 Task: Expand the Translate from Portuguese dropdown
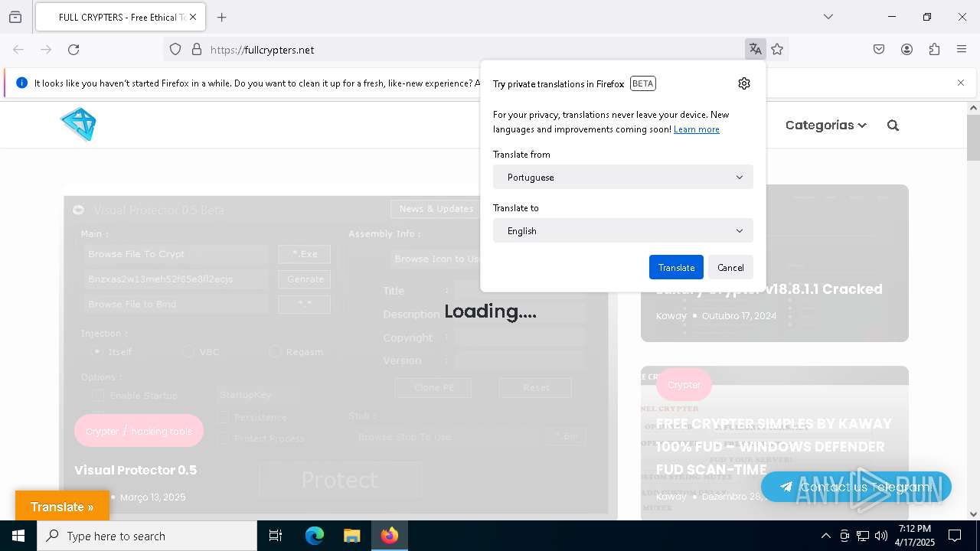623,177
